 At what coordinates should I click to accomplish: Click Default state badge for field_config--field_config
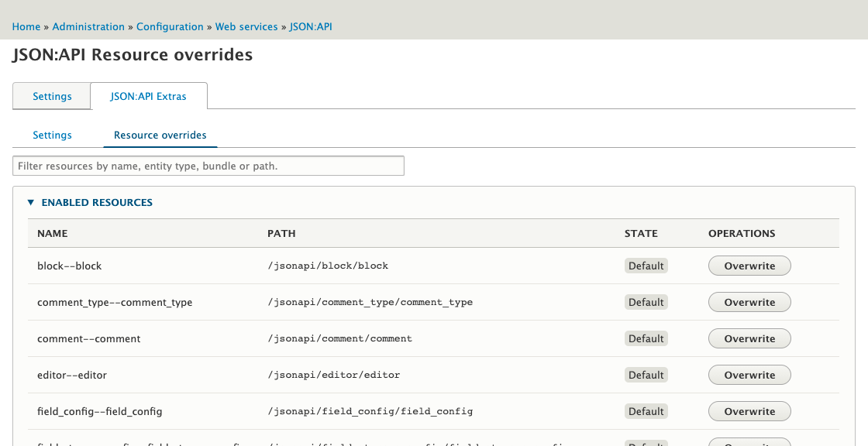646,411
